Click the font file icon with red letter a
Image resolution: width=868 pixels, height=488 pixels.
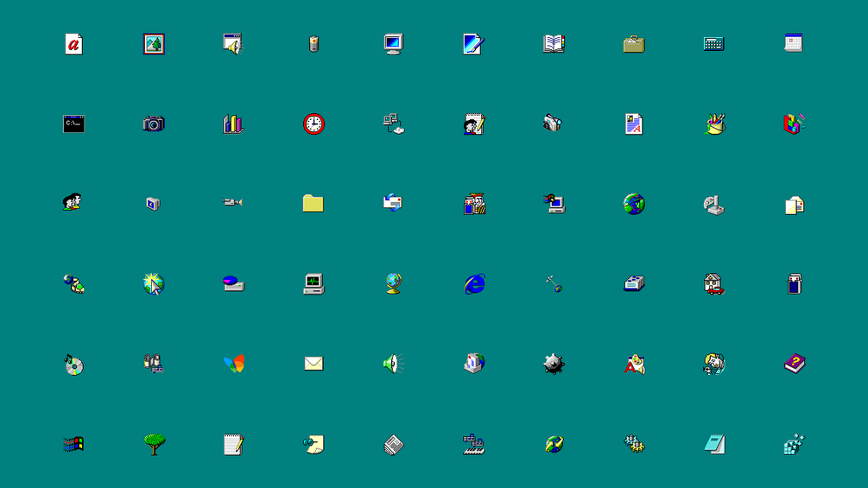click(73, 44)
